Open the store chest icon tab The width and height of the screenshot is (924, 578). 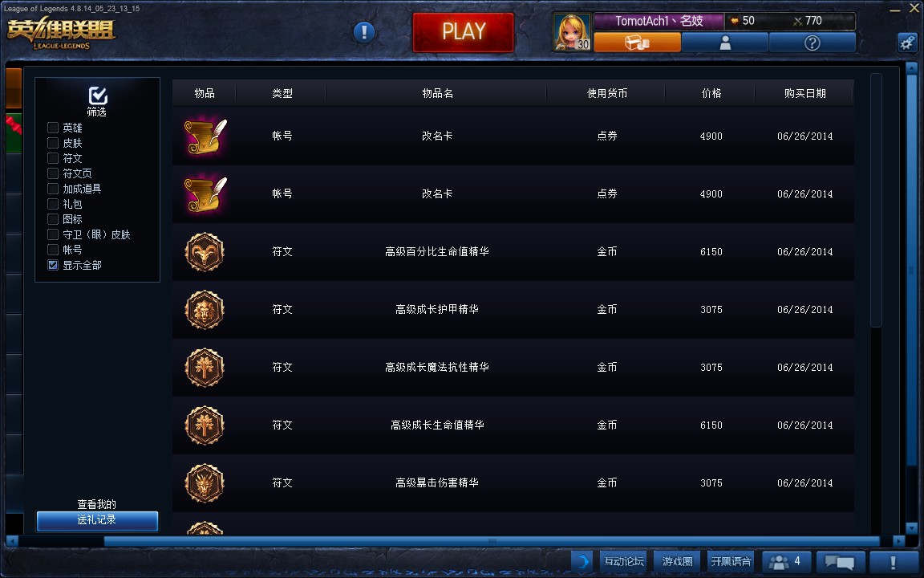[x=637, y=43]
